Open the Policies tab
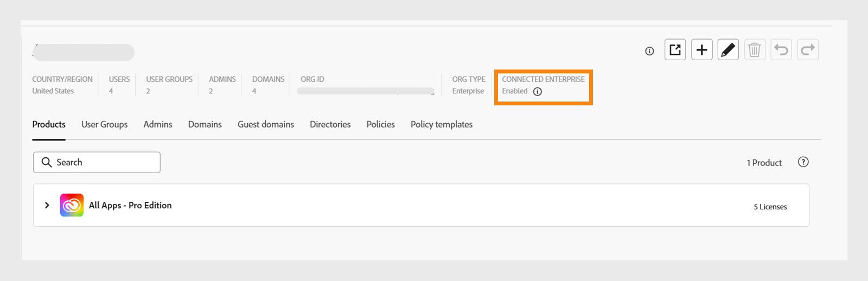This screenshot has width=868, height=281. [381, 124]
